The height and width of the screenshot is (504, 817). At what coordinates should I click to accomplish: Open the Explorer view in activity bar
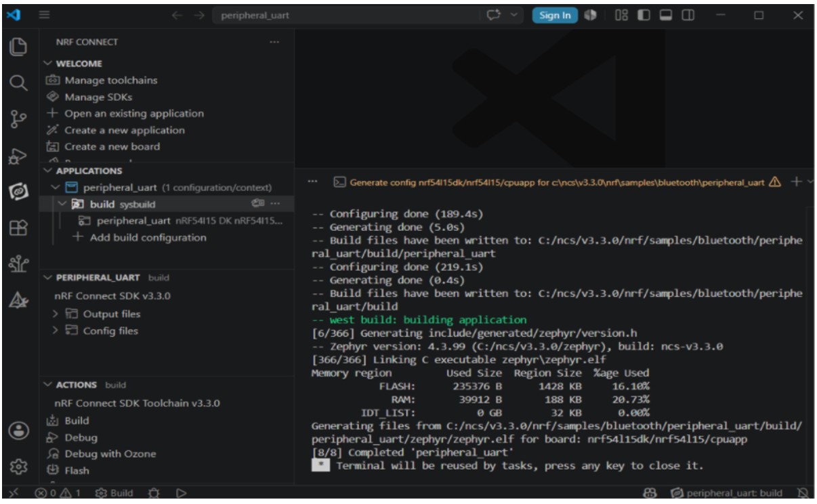pyautogui.click(x=18, y=47)
